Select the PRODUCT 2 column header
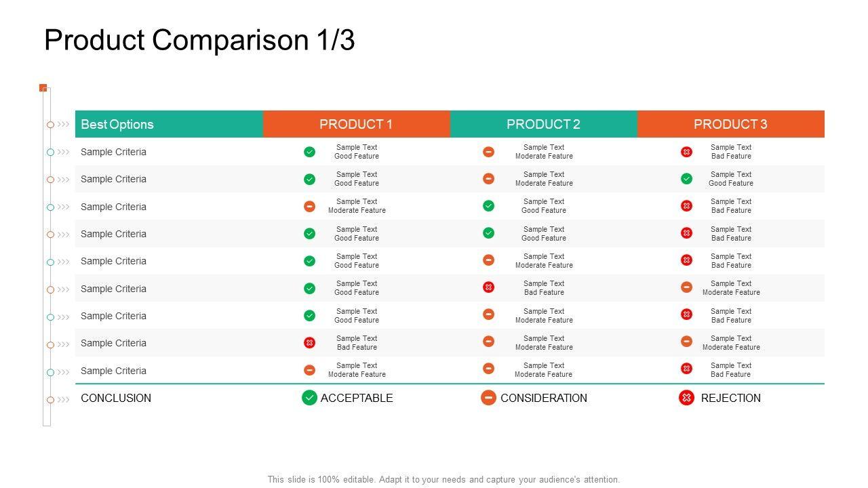 pyautogui.click(x=543, y=124)
